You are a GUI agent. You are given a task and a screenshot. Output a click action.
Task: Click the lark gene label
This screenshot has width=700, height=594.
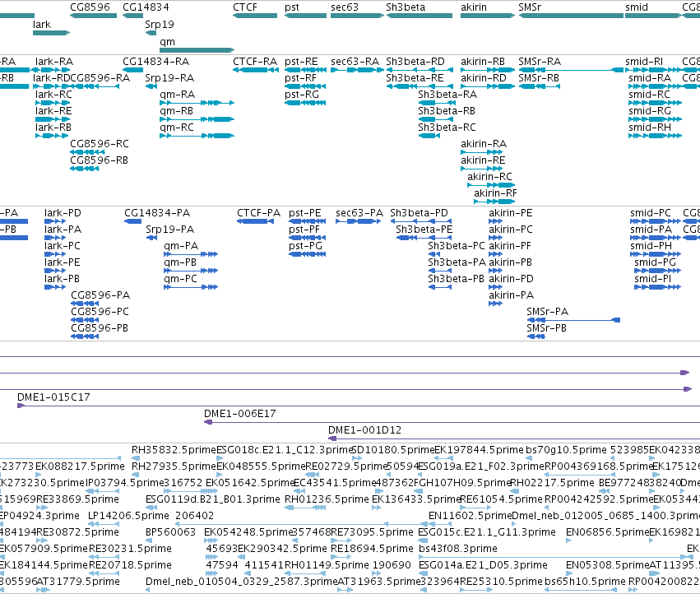tap(42, 25)
